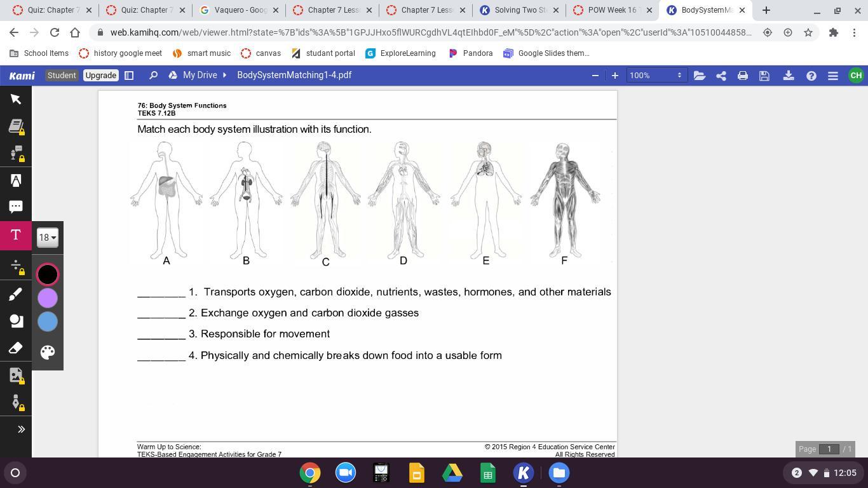Open the studant portal bookmark

pos(323,53)
